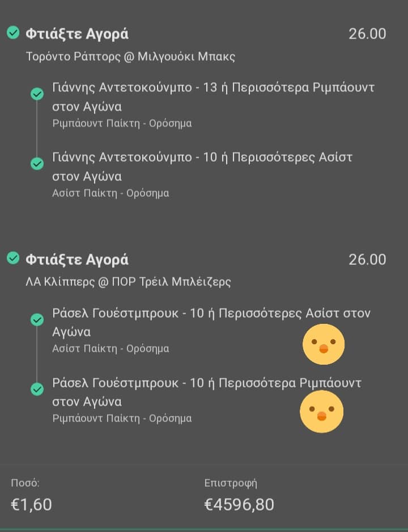
Task: Select Γιάννης Αντετοκούνμπο 13 ή Περισσότερα Ριμπάουντ selection
Action: pyautogui.click(x=212, y=97)
